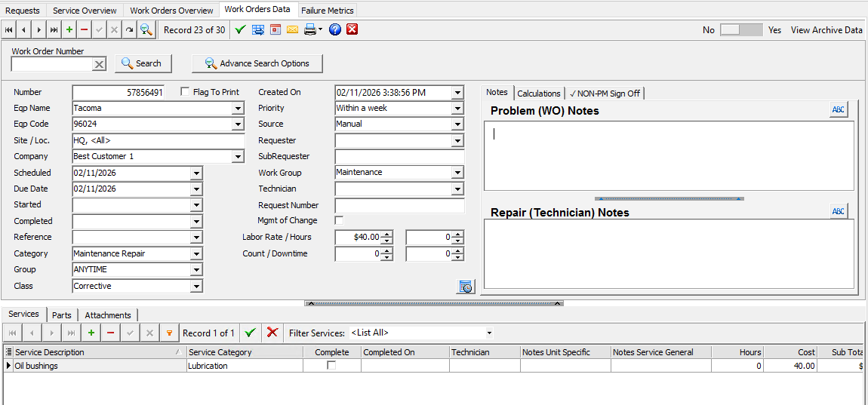Mark Oil bushings service as Complete
The image size is (868, 405).
pos(331,365)
